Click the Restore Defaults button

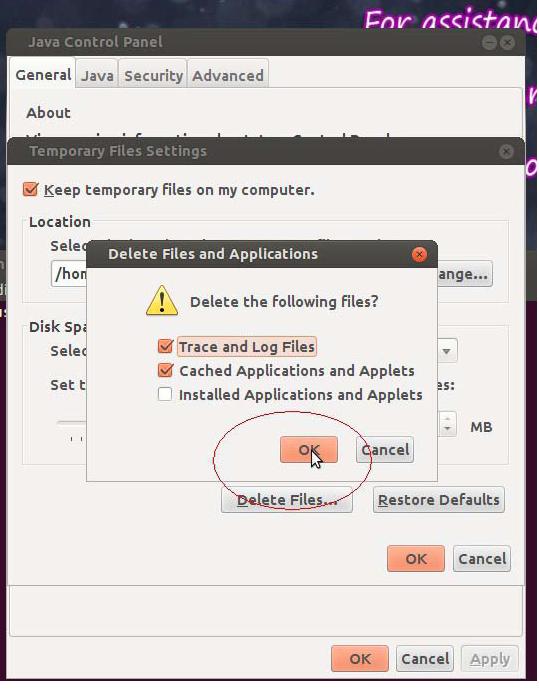pos(439,500)
